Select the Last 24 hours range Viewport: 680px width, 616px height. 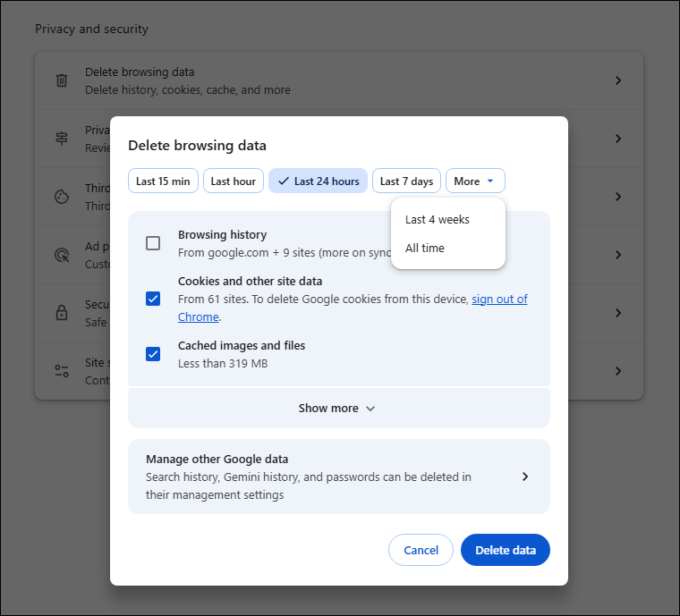(318, 181)
